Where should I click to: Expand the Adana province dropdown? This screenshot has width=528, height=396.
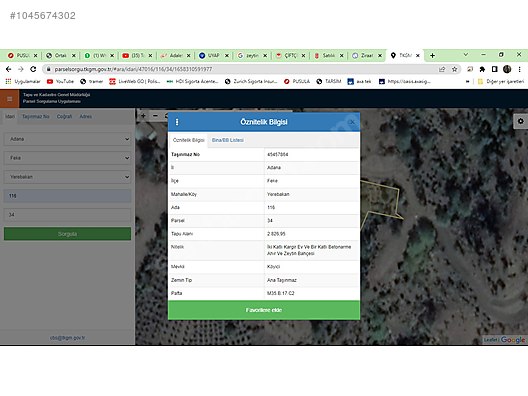[x=67, y=139]
